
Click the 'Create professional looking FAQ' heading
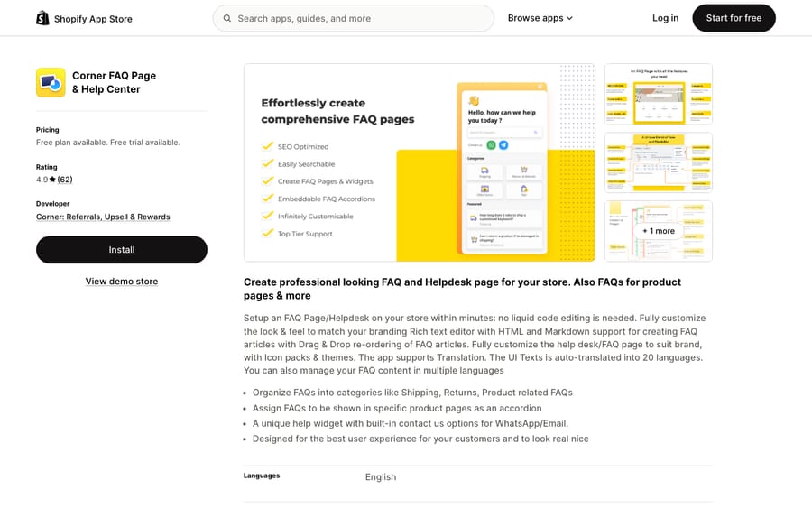[463, 289]
